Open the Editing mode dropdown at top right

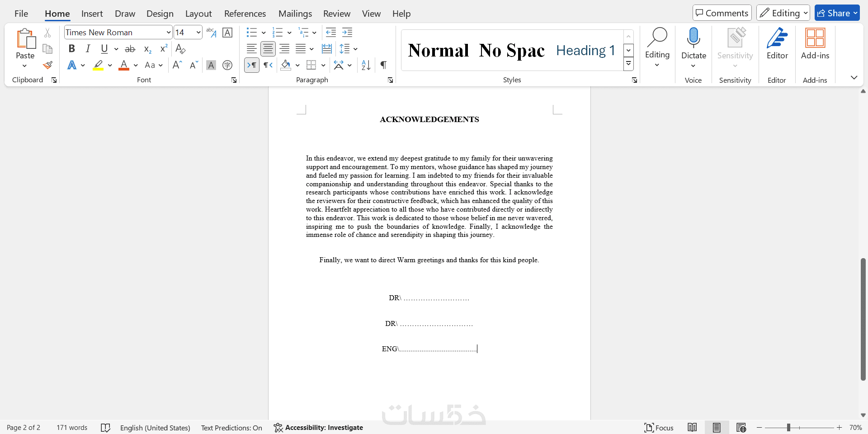coord(783,13)
